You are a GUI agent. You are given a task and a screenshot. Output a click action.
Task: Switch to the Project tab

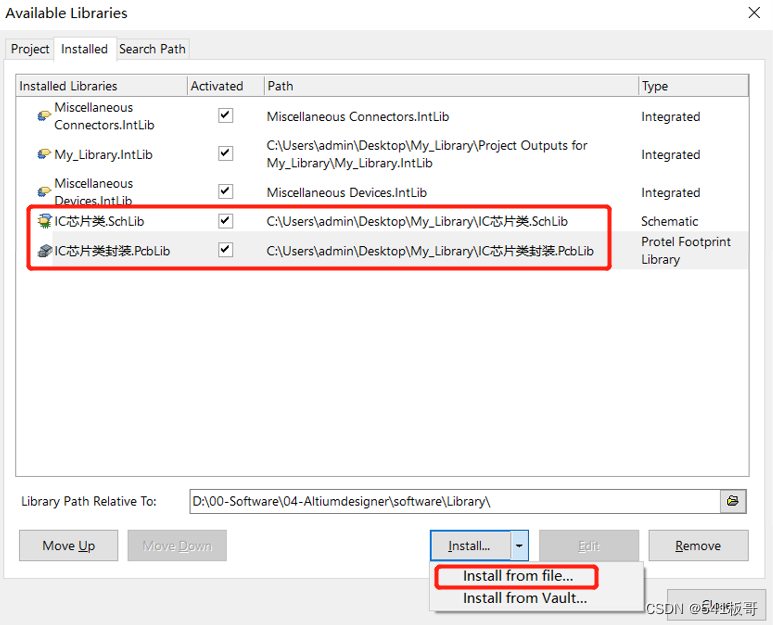(30, 49)
